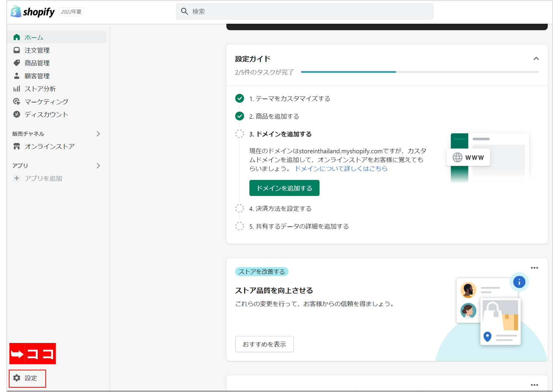Select step 4. 決済方法を設定する
553x392 pixels.
(280, 209)
